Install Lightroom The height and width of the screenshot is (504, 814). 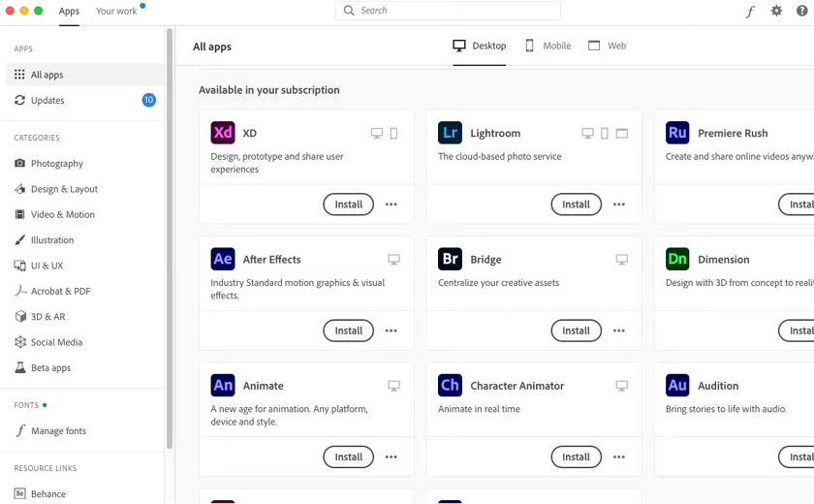pos(576,205)
